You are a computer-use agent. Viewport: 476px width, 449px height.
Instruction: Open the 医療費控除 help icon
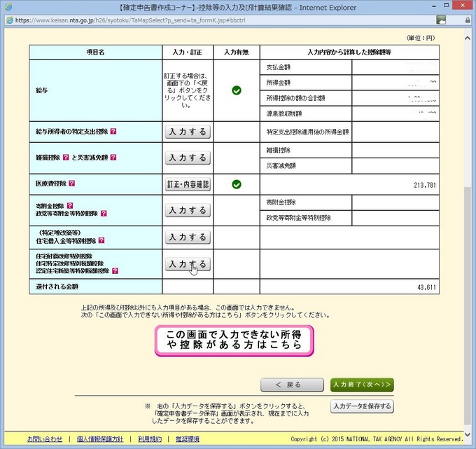click(x=71, y=184)
